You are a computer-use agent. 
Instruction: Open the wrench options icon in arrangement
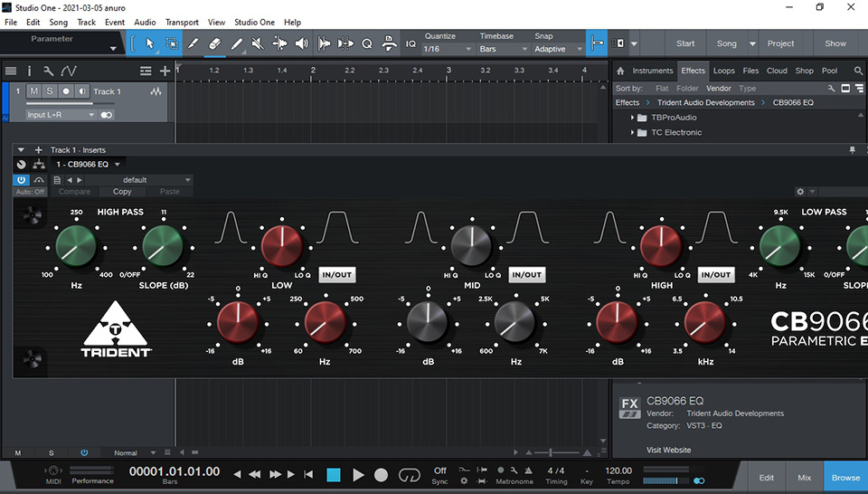(48, 71)
